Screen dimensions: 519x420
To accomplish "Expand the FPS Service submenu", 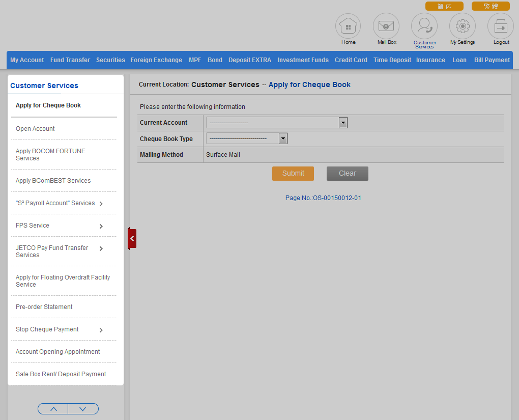I will click(101, 226).
